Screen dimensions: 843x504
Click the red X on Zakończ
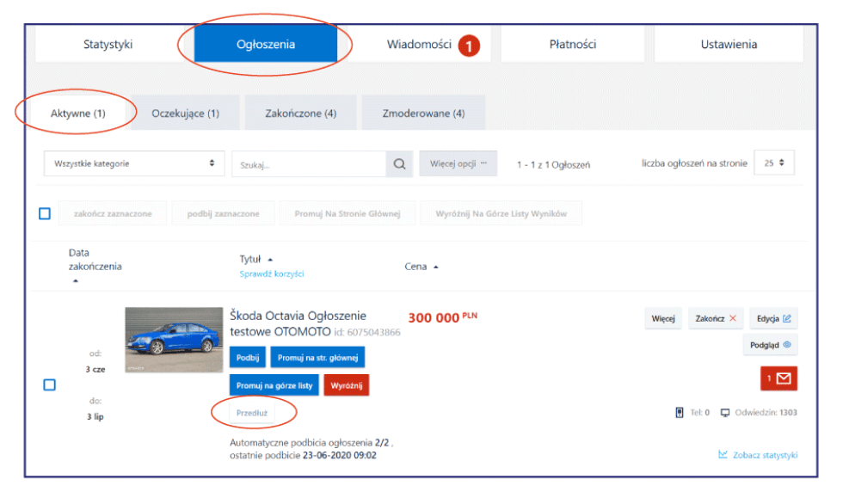pos(733,318)
